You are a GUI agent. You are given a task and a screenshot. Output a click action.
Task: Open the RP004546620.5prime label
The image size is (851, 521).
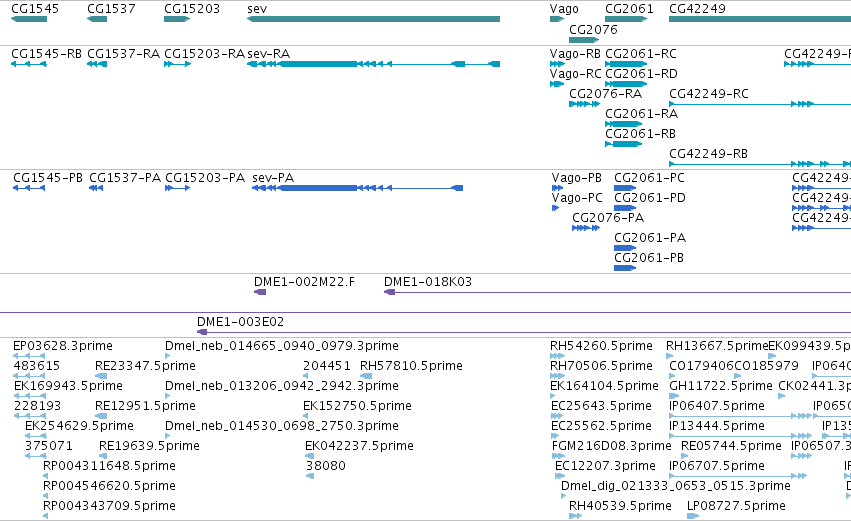(x=109, y=487)
